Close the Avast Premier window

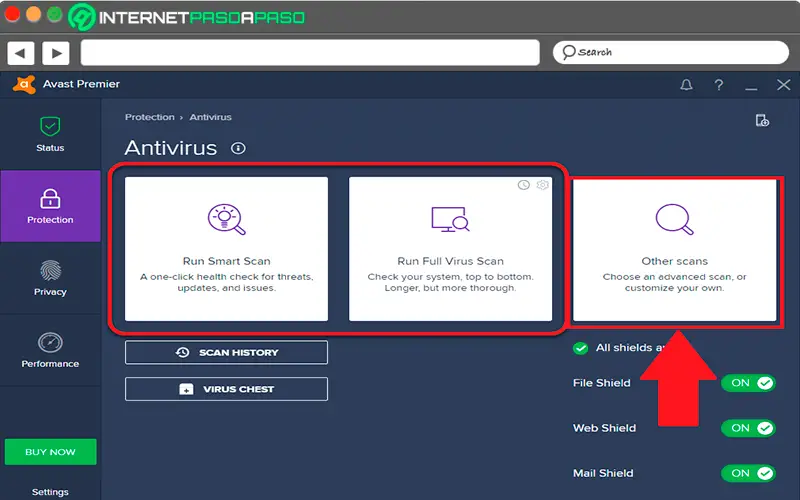(784, 85)
